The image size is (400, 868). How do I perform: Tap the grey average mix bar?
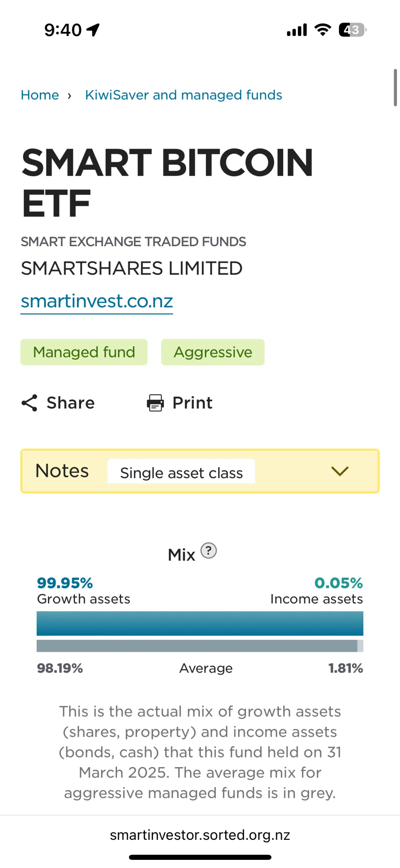200,646
